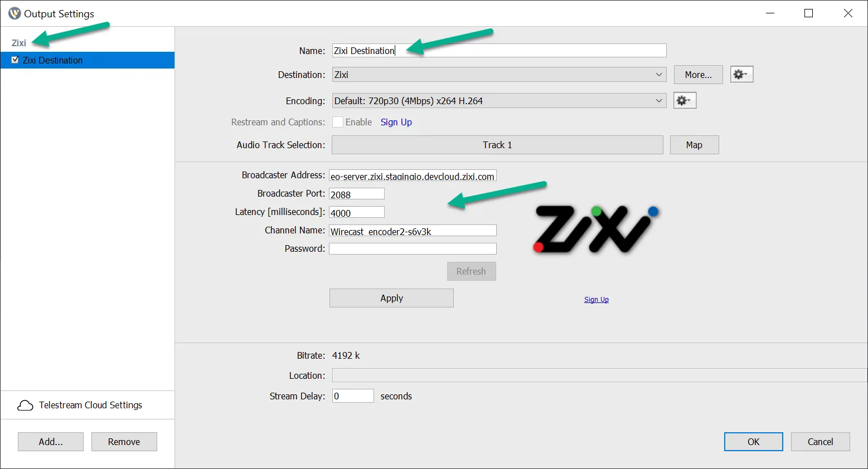Close the Output Settings window
The image size is (868, 469).
click(848, 13)
